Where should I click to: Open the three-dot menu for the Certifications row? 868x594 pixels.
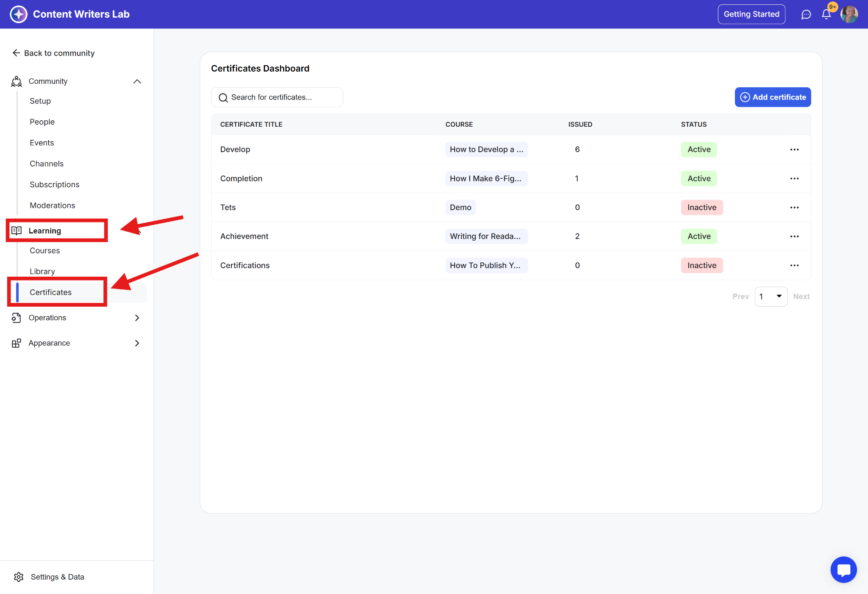click(794, 266)
